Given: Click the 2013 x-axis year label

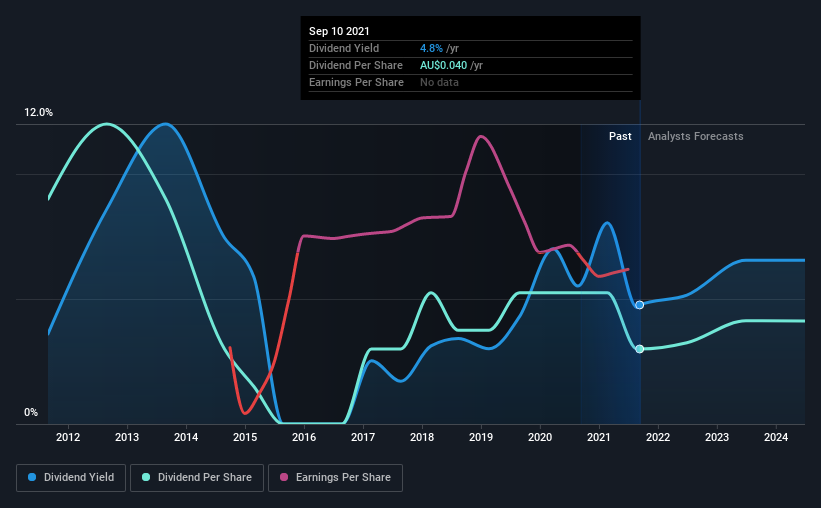Looking at the screenshot, I should (x=127, y=437).
